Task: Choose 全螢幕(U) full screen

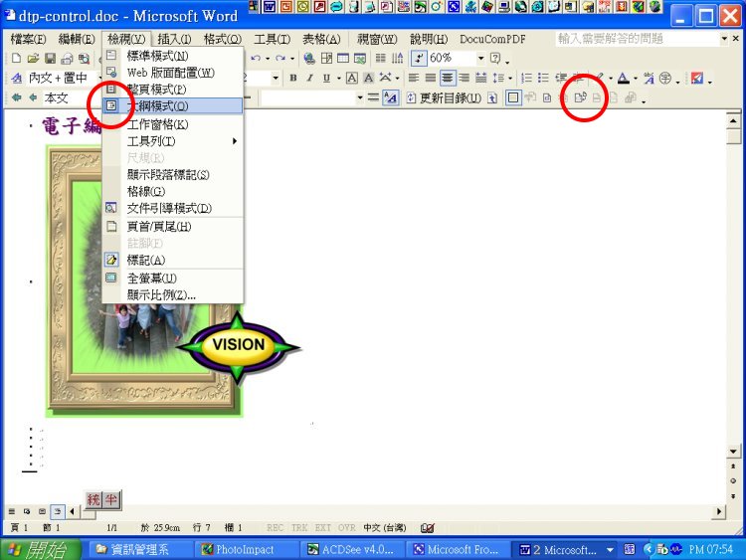Action: pyautogui.click(x=173, y=278)
